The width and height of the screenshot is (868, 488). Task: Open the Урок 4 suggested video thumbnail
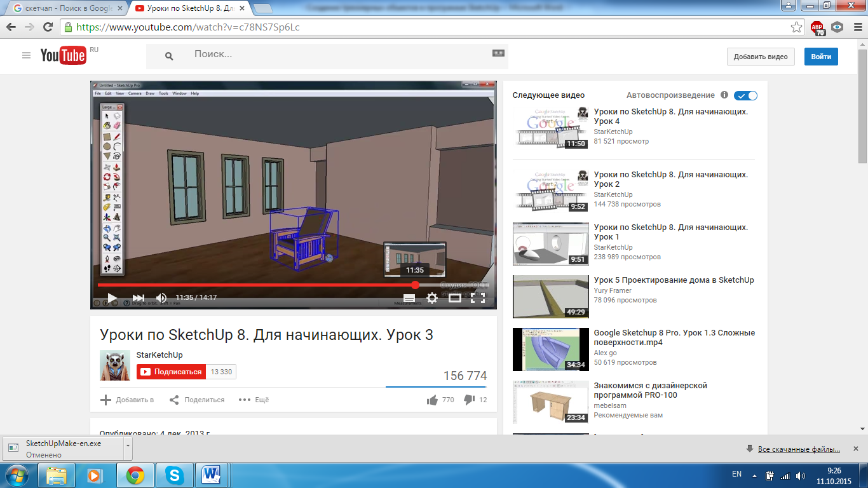pyautogui.click(x=550, y=128)
